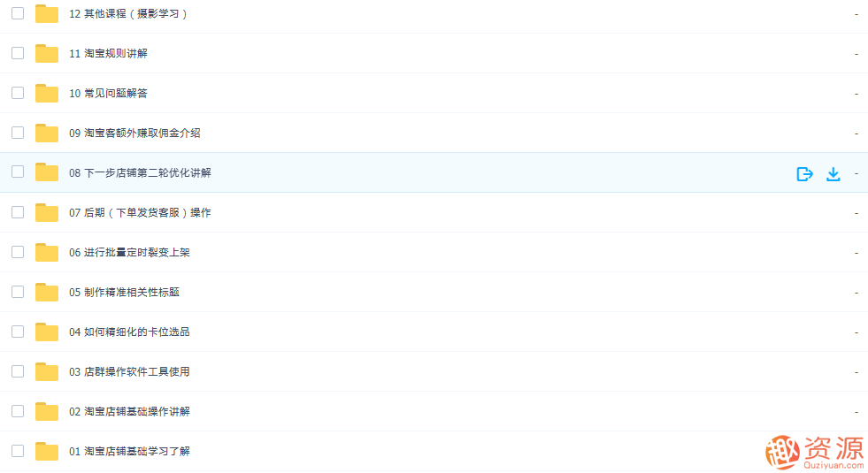Open folder icon beside 10 常见问题解答
868x473 pixels.
point(47,94)
